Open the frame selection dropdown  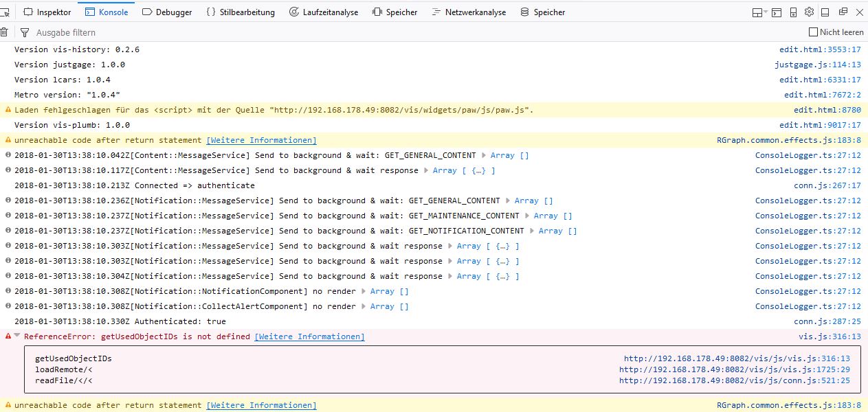759,12
